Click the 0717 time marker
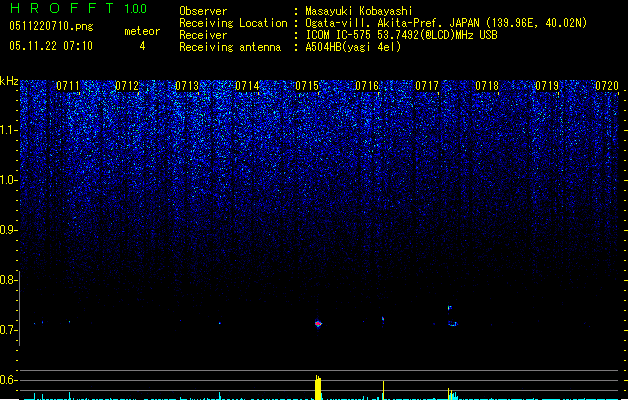This screenshot has width=629, height=400. (427, 86)
